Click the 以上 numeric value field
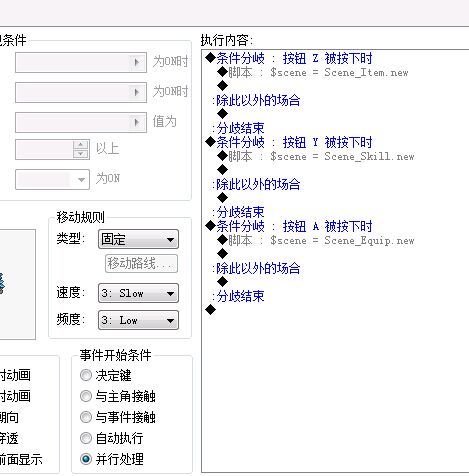This screenshot has height=476, width=469. [x=44, y=149]
